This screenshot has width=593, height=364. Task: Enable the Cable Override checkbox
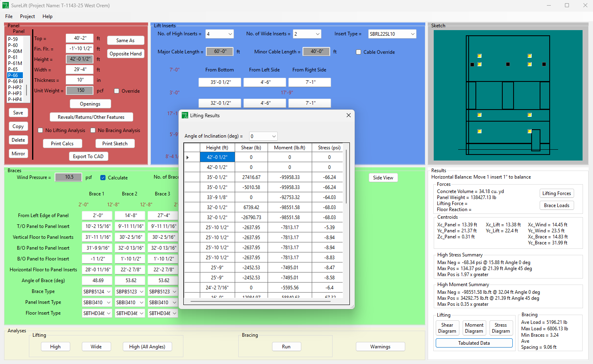click(359, 52)
